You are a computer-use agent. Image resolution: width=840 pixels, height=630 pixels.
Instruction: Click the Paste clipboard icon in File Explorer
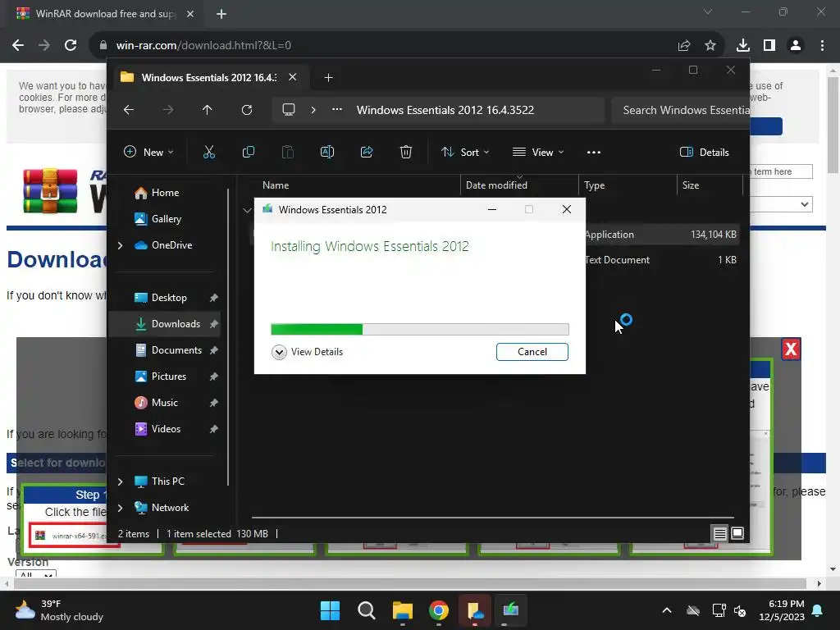point(288,152)
